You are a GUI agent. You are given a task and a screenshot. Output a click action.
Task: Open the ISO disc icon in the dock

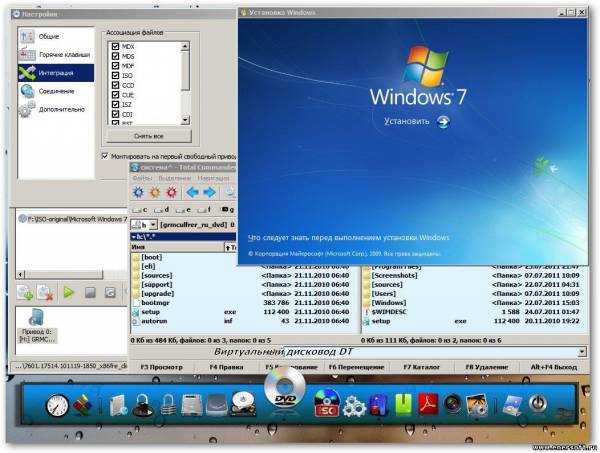327,403
